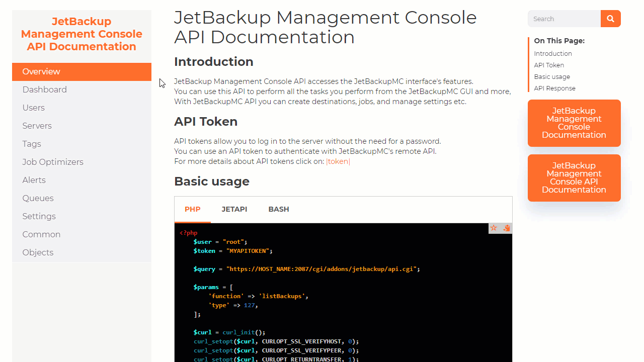
Task: Jump to Basic usage section link
Action: tap(552, 77)
